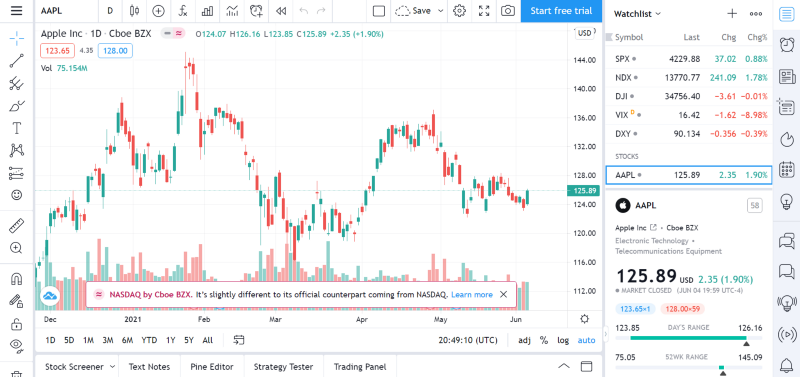Toggle the hide all drawings eye icon
800x377 pixels.
coord(16,346)
